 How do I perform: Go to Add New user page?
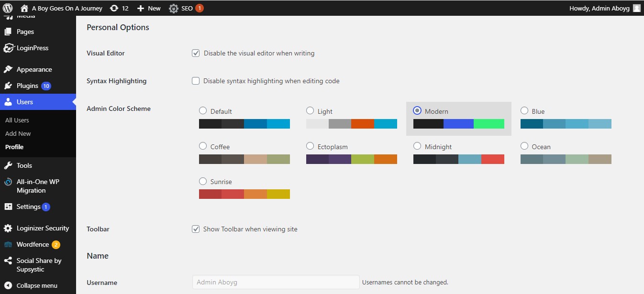tap(18, 134)
